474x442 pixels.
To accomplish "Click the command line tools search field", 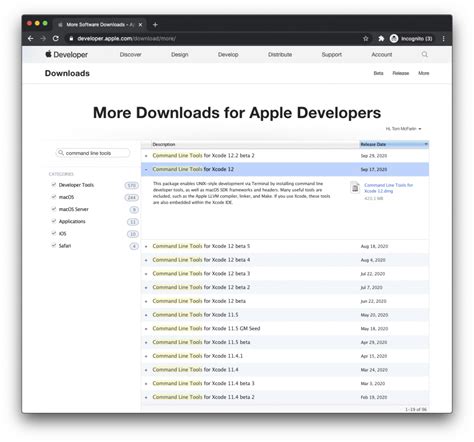I will [x=93, y=153].
